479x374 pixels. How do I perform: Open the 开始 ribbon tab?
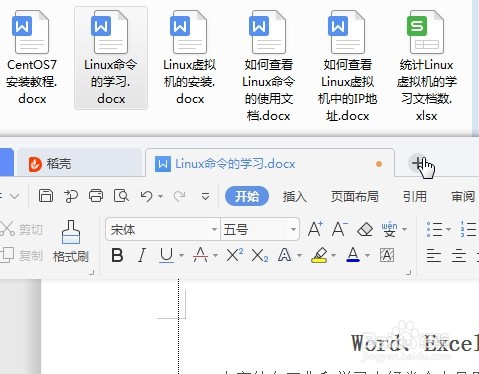click(x=247, y=196)
